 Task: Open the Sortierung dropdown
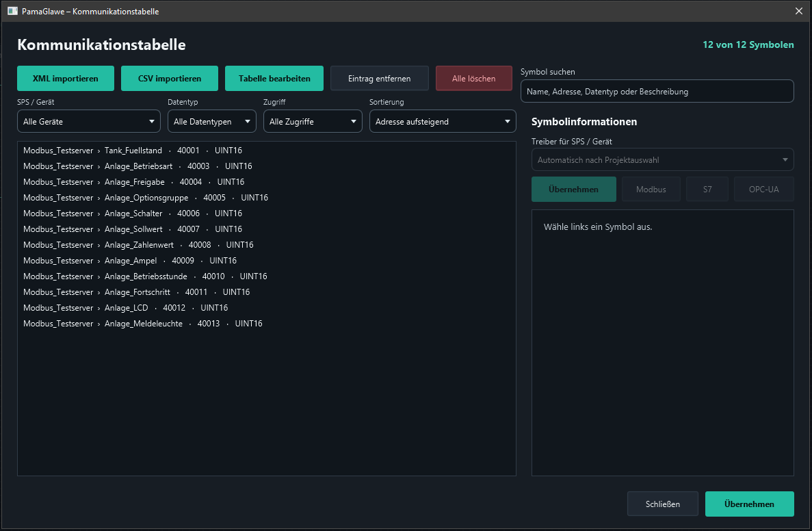click(443, 121)
